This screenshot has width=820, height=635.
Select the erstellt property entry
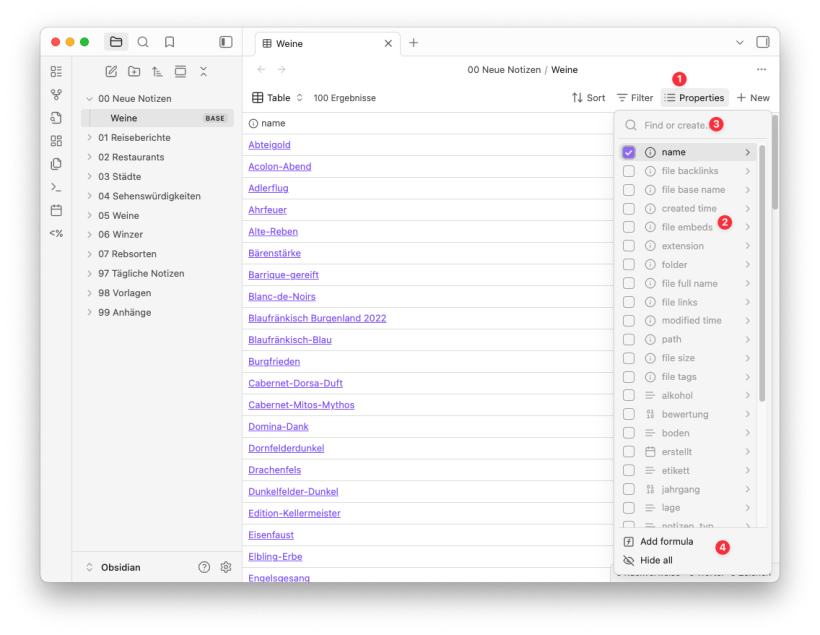tap(687, 452)
